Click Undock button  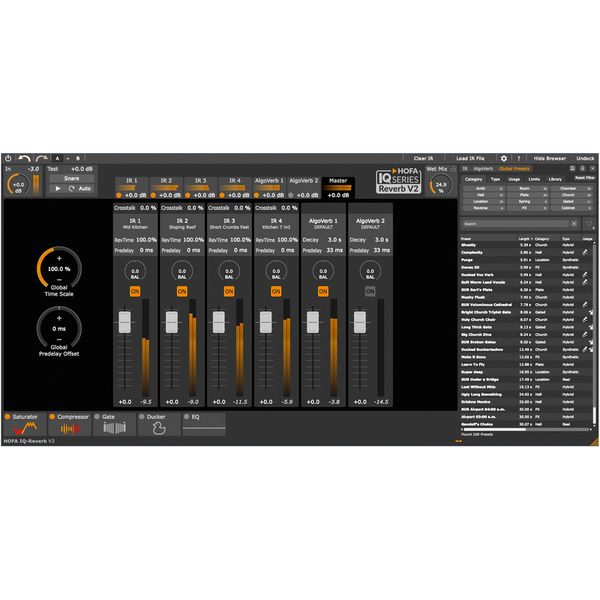click(585, 158)
